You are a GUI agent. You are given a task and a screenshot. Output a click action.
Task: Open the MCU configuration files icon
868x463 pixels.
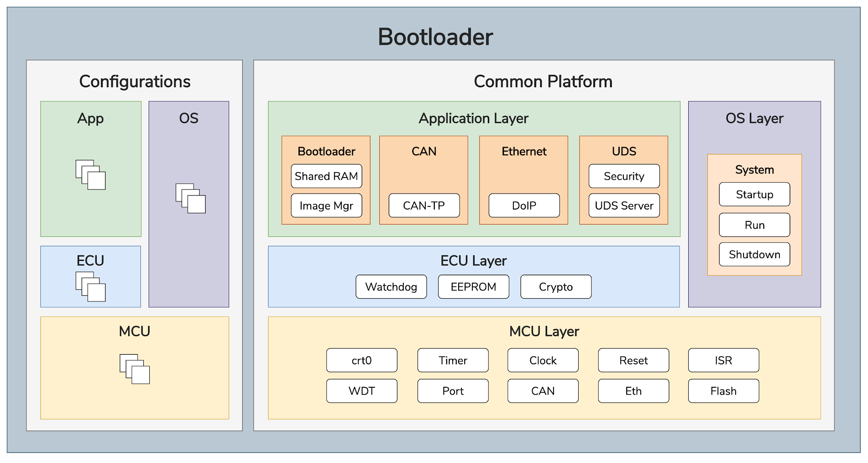tap(134, 370)
